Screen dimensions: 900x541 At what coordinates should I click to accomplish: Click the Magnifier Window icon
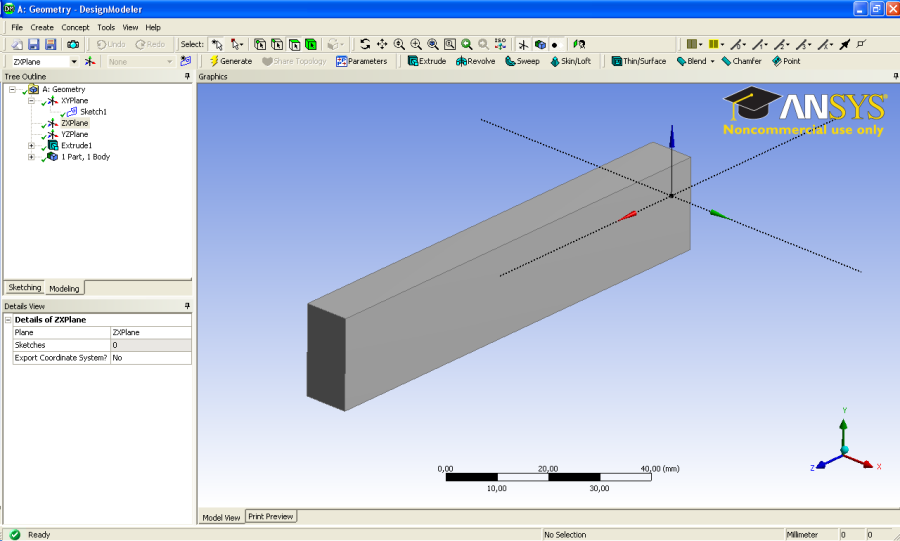(x=450, y=44)
